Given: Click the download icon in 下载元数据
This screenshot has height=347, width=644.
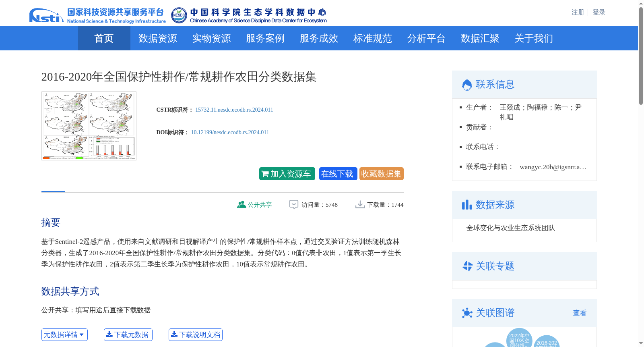Looking at the screenshot, I should tap(109, 334).
